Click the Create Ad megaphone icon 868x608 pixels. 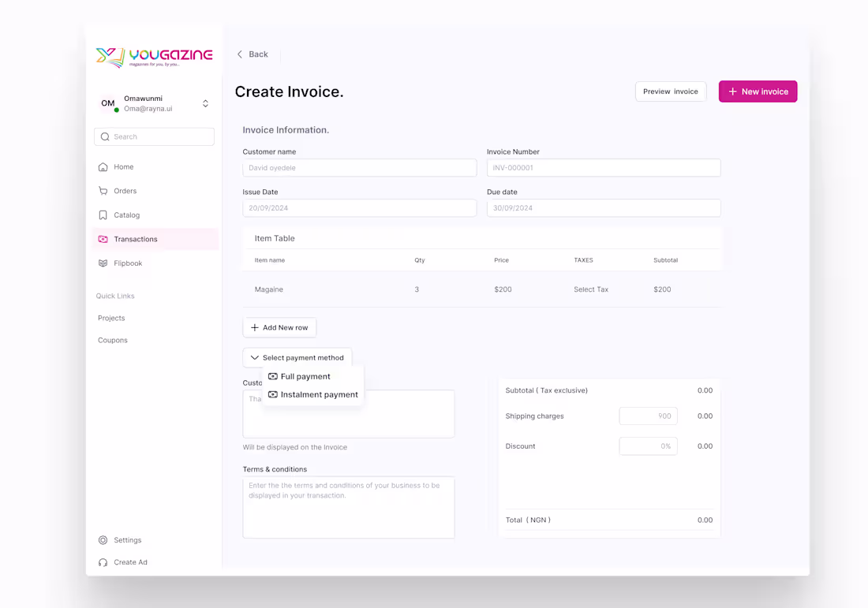[x=103, y=561]
